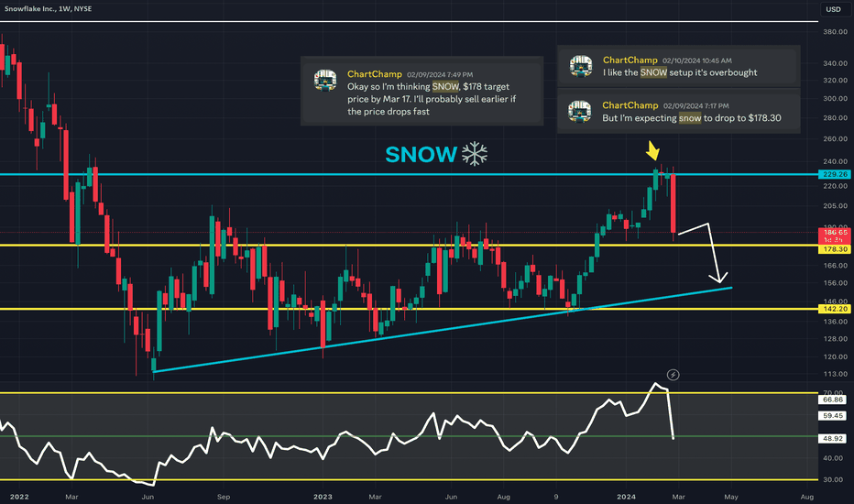Select the yellow 178.30 price label
The image size is (854, 504).
tap(835, 249)
